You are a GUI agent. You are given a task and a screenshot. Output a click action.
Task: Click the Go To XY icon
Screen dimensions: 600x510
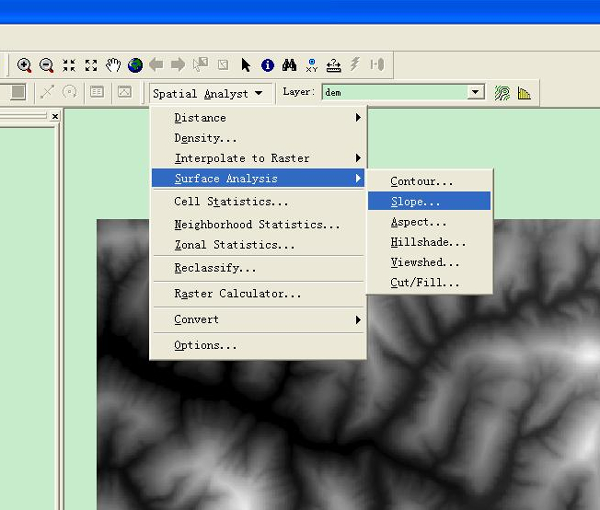[x=312, y=66]
